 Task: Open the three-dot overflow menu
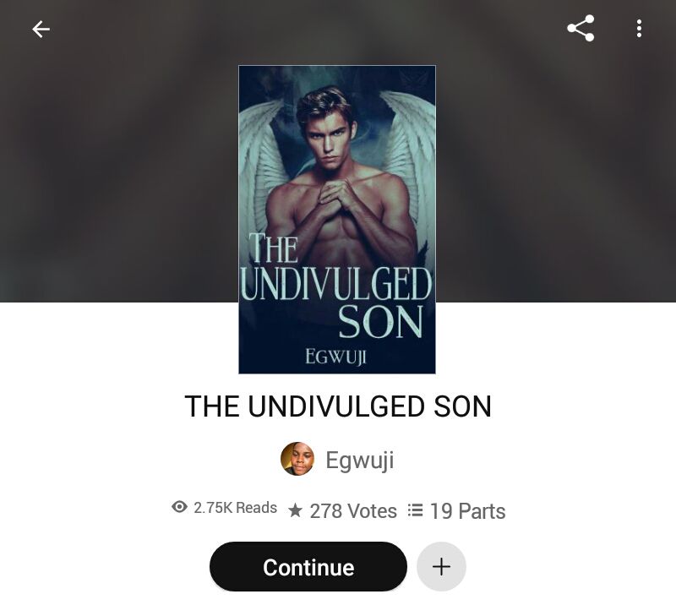[x=639, y=29]
